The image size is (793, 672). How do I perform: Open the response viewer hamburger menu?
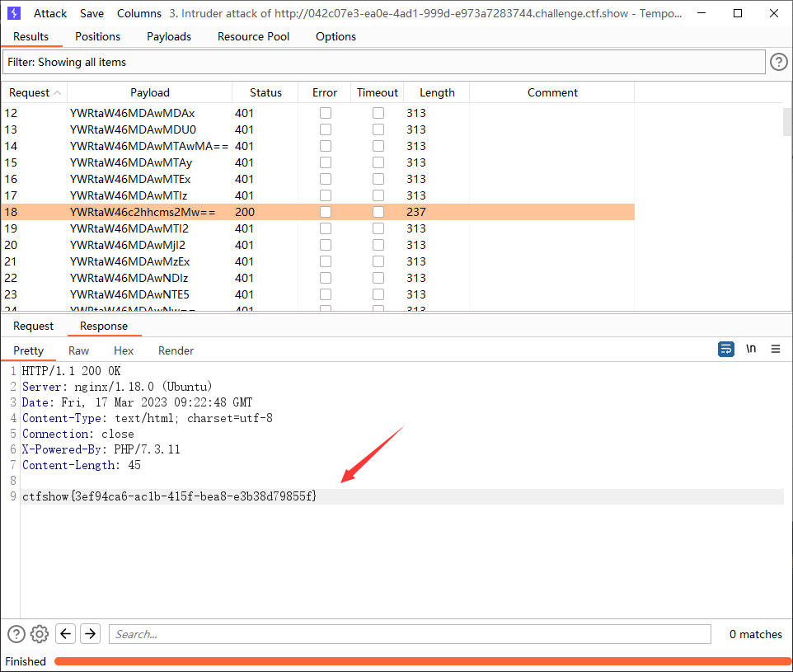click(776, 349)
